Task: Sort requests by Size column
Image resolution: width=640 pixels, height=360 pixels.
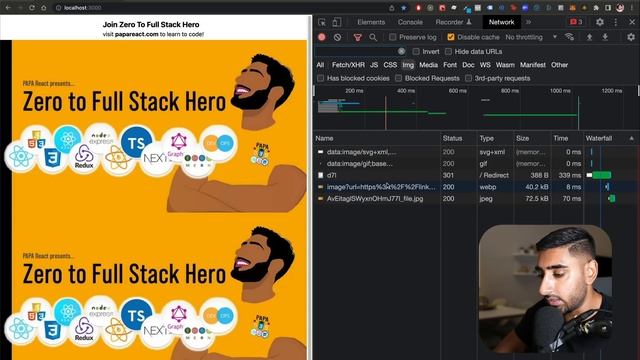Action: click(x=531, y=138)
